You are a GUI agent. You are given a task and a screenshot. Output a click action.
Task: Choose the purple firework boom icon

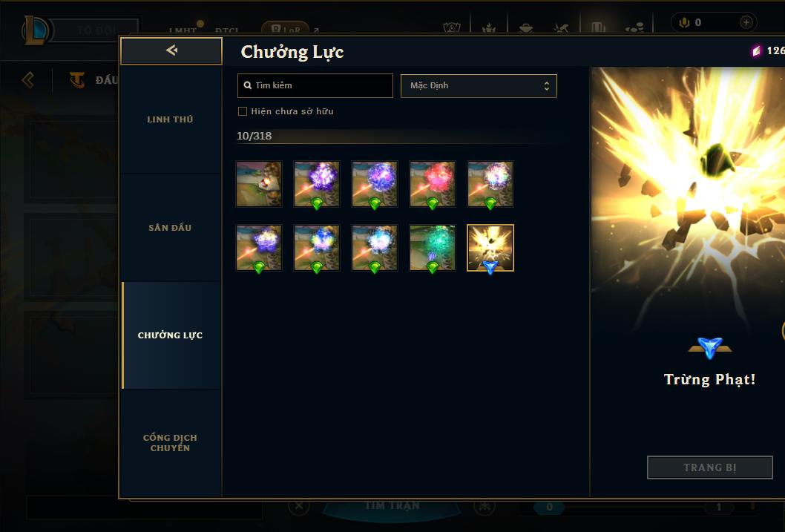tap(316, 184)
